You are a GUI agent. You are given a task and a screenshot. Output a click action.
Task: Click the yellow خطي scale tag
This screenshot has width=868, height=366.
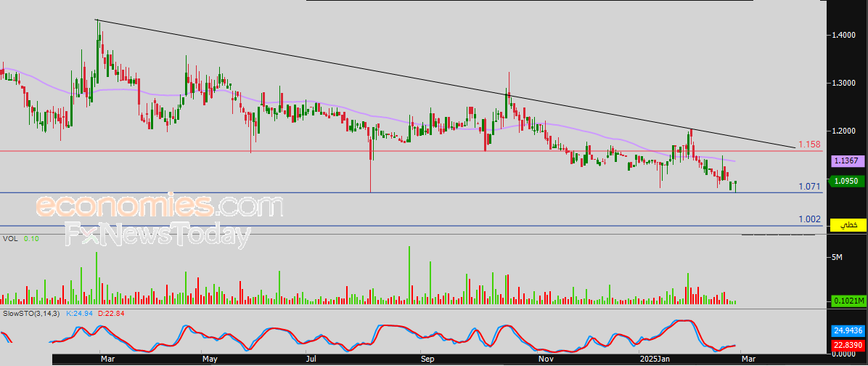coord(848,225)
